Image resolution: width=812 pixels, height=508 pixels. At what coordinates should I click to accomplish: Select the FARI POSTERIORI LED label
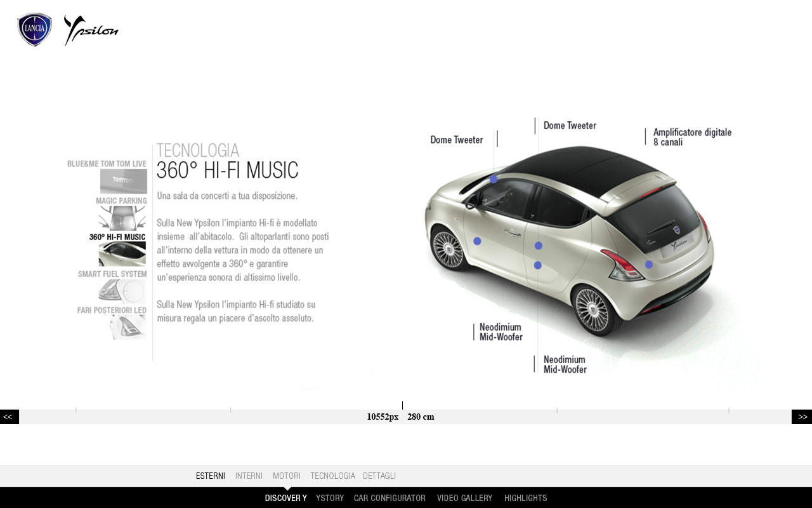(x=112, y=311)
